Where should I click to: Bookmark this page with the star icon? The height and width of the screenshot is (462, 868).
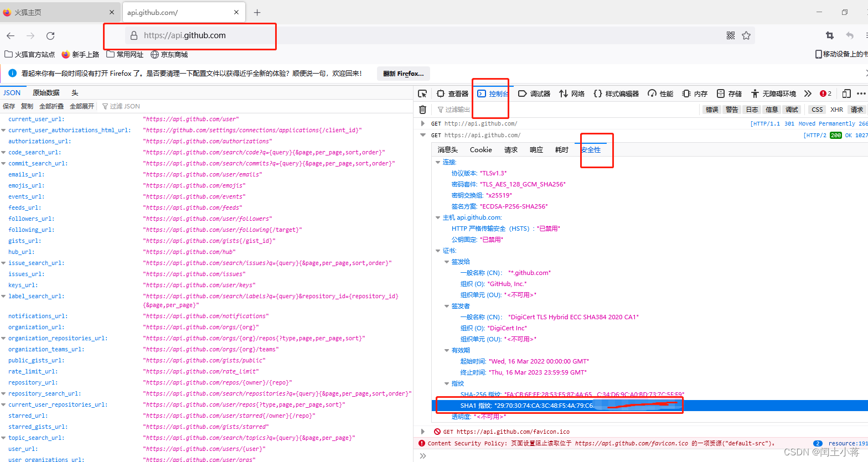click(x=746, y=35)
